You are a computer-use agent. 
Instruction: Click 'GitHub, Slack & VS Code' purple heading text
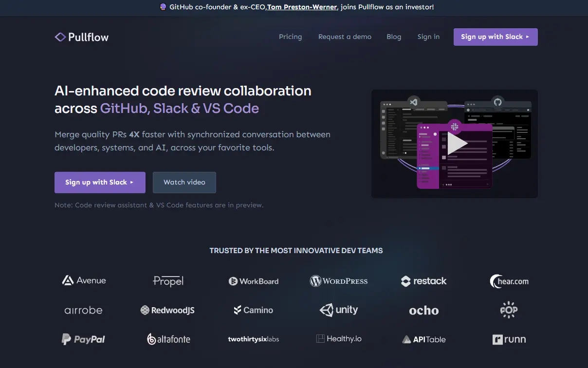tap(180, 108)
